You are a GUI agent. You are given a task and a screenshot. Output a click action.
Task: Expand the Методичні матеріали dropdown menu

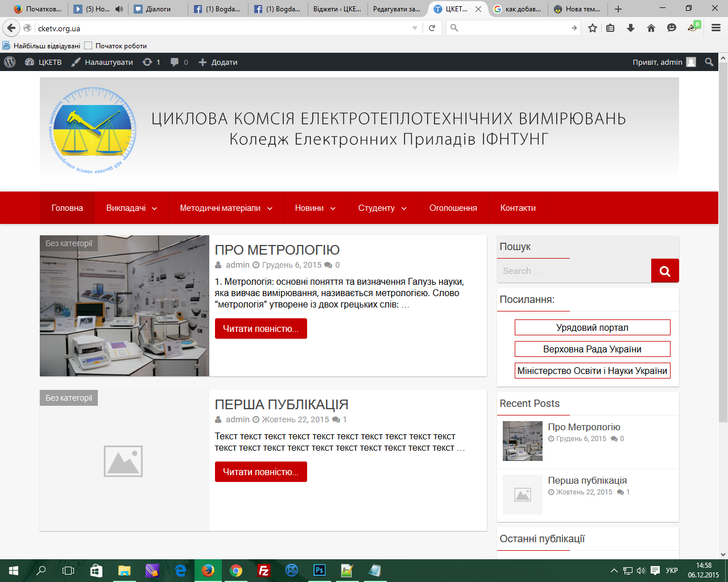pyautogui.click(x=226, y=208)
